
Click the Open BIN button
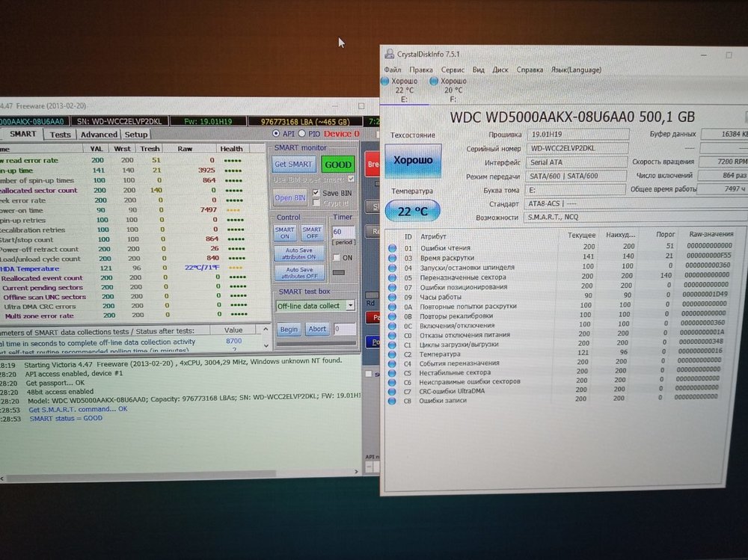289,198
